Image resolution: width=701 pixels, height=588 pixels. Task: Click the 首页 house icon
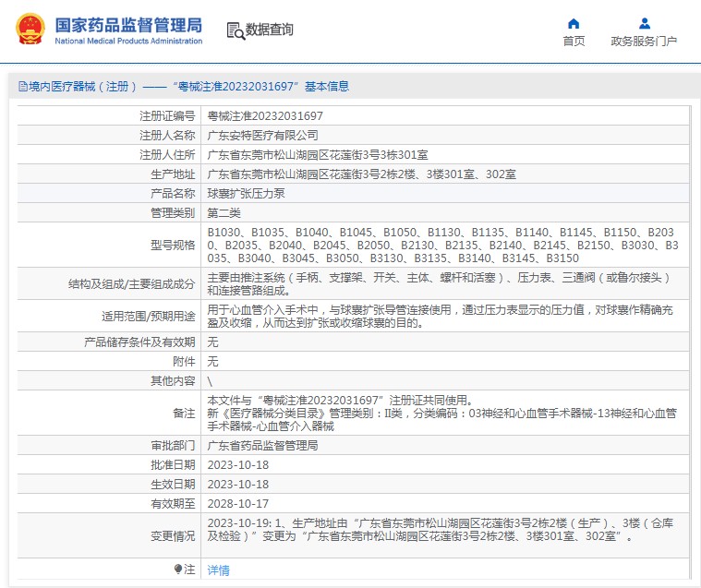click(x=574, y=23)
